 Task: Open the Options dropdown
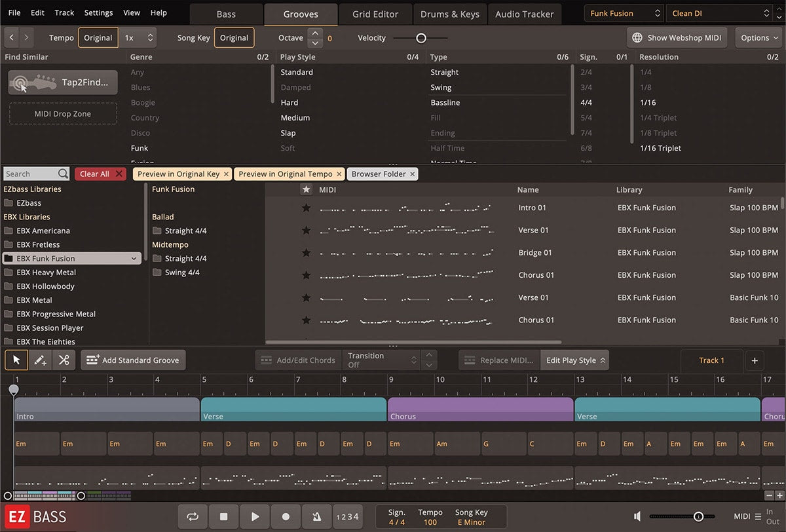759,37
